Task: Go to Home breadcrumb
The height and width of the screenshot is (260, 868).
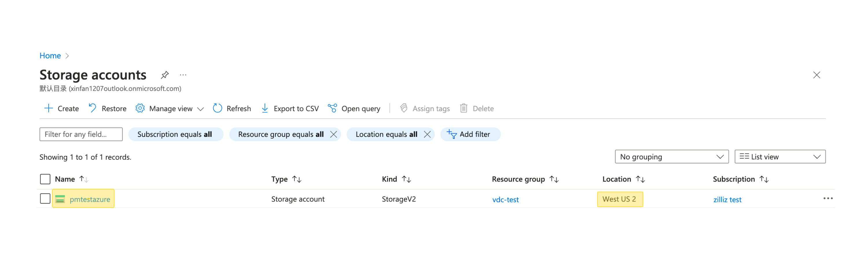Action: pyautogui.click(x=50, y=55)
